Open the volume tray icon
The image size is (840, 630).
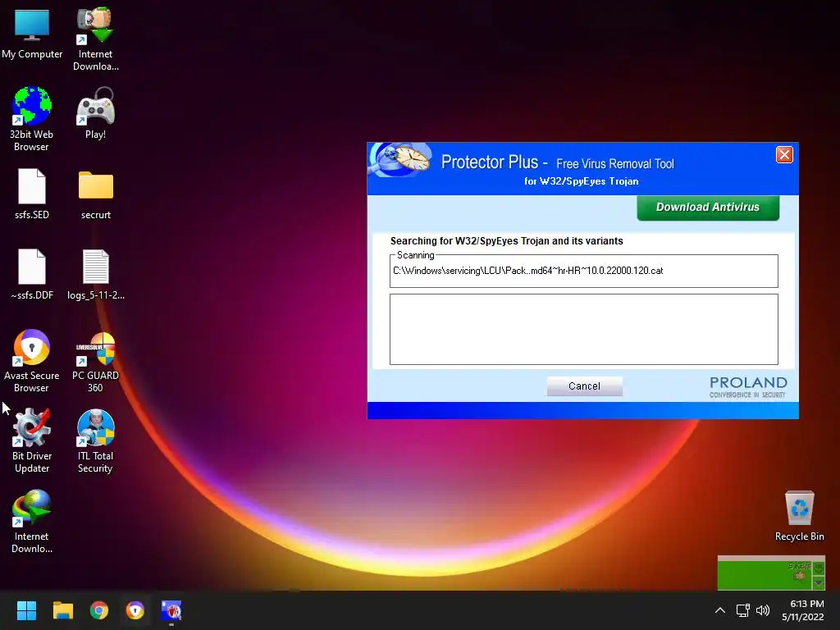tap(763, 610)
